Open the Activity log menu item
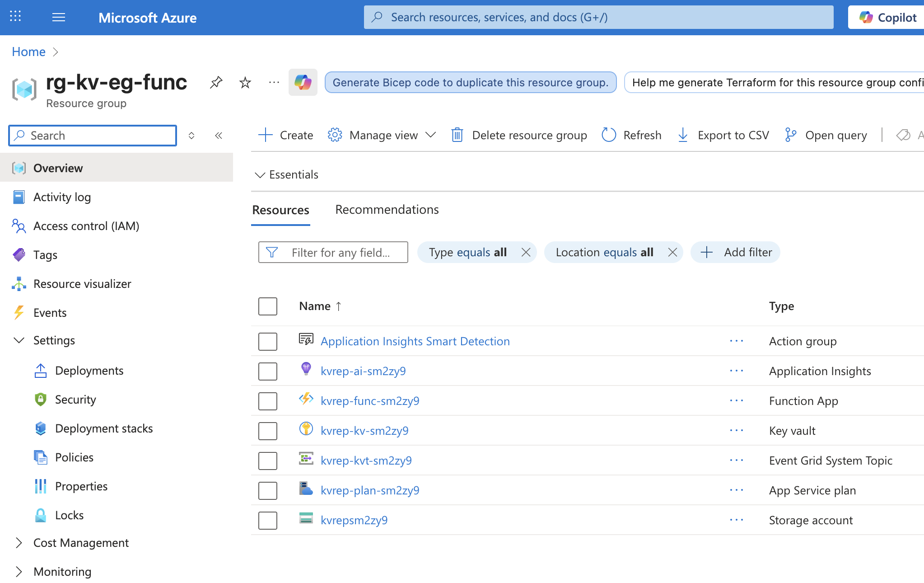This screenshot has height=583, width=924. click(62, 197)
